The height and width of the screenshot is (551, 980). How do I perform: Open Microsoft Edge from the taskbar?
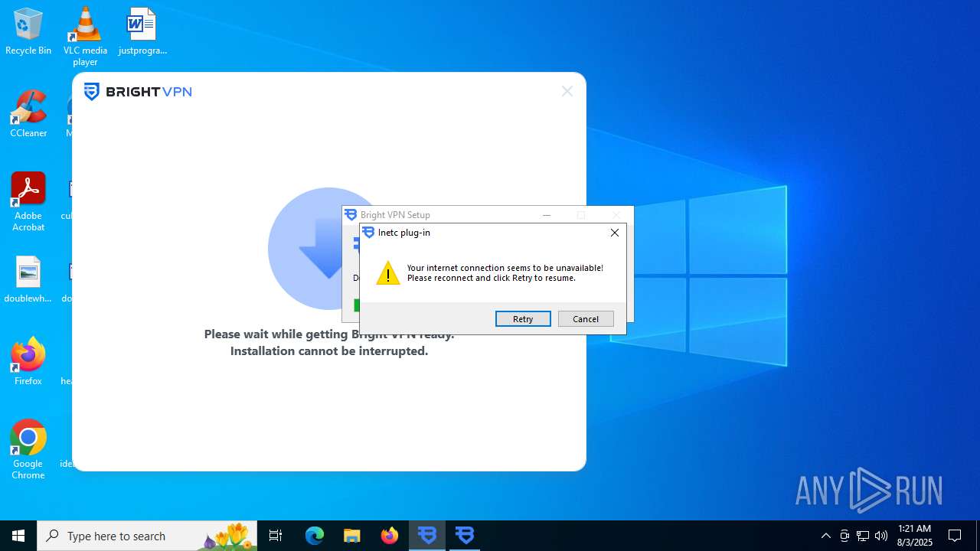[315, 536]
